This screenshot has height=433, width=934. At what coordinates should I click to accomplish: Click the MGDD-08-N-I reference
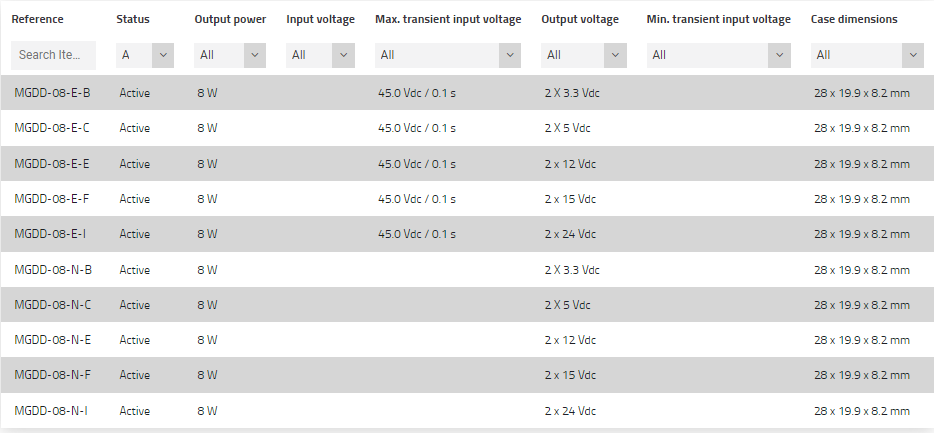51,411
